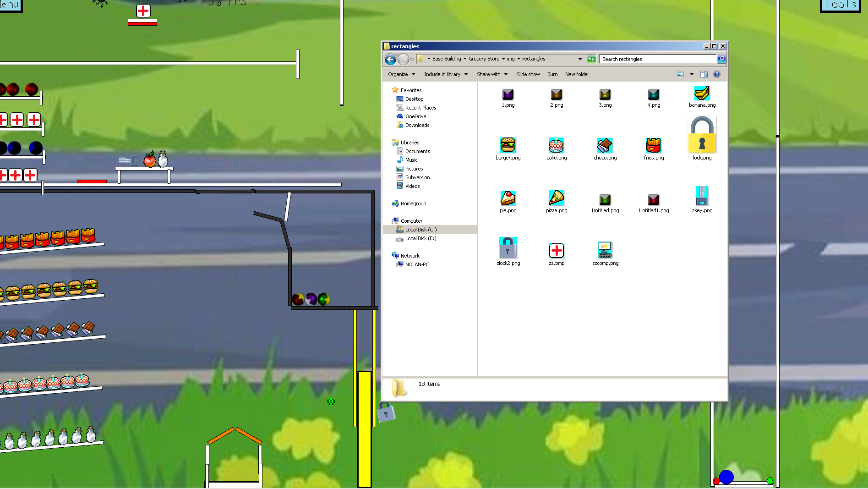Select Local Disk (E:) in navigation pane

[x=420, y=238]
